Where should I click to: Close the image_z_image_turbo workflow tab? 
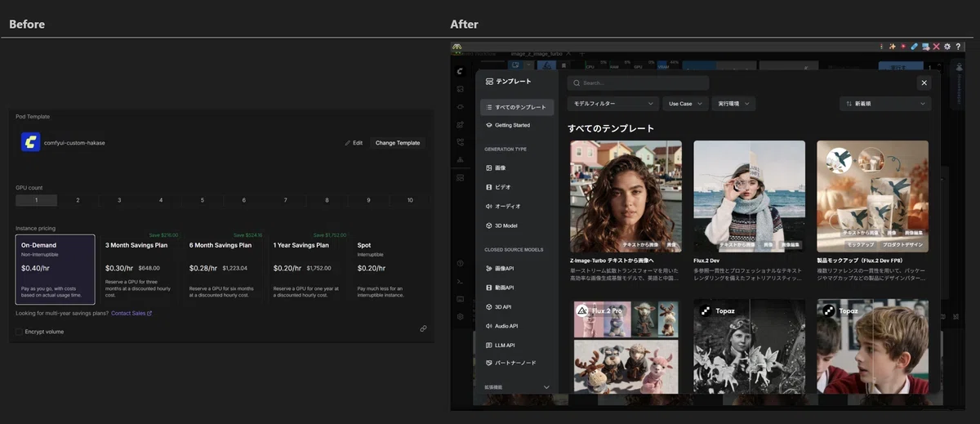[x=569, y=53]
